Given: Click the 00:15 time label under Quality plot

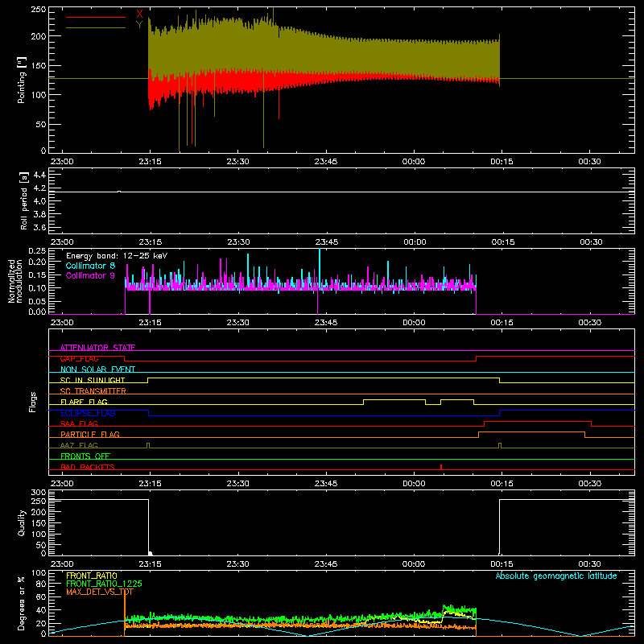Looking at the screenshot, I should (x=502, y=564).
